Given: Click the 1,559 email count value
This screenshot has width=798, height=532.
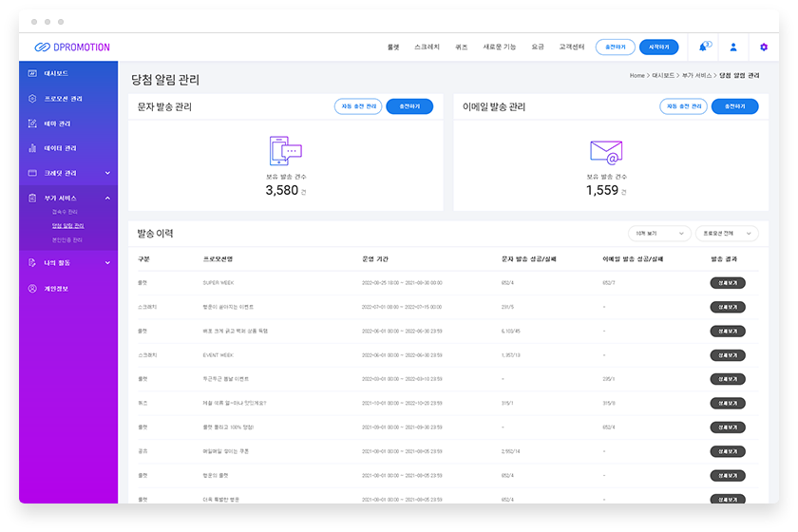Looking at the screenshot, I should point(602,190).
